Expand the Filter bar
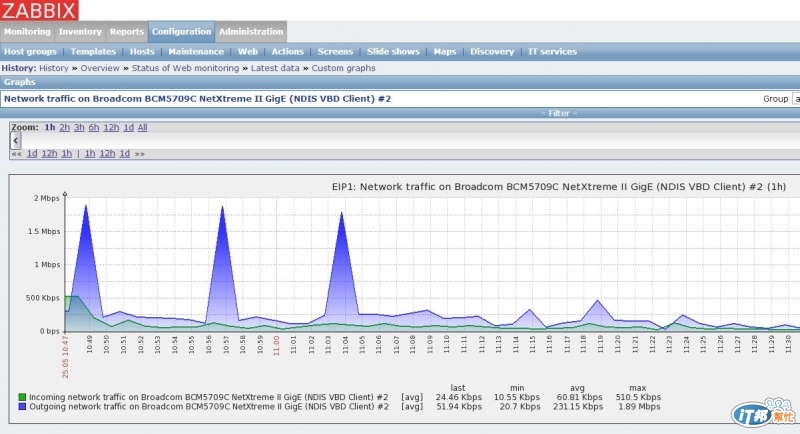This screenshot has height=434, width=800. [559, 113]
